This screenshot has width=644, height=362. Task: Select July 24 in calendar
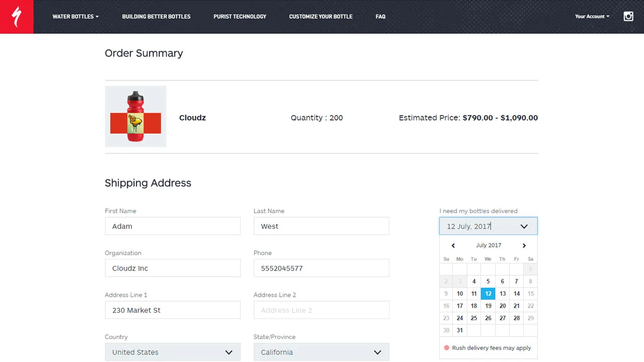[x=460, y=318]
